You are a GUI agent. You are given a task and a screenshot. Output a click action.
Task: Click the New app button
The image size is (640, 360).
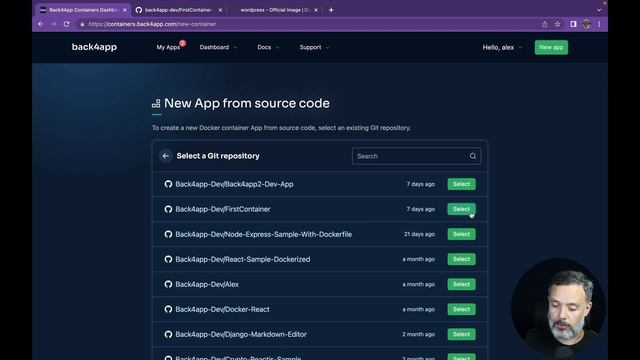tap(551, 47)
